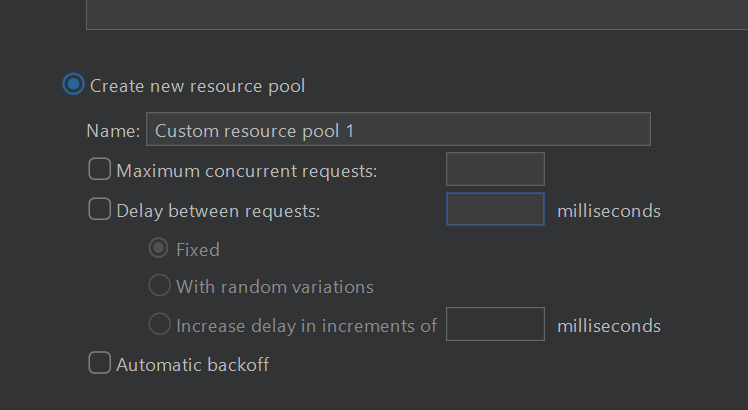Click the Maximum concurrent requests label text
Screen dimensions: 748x410
[247, 171]
